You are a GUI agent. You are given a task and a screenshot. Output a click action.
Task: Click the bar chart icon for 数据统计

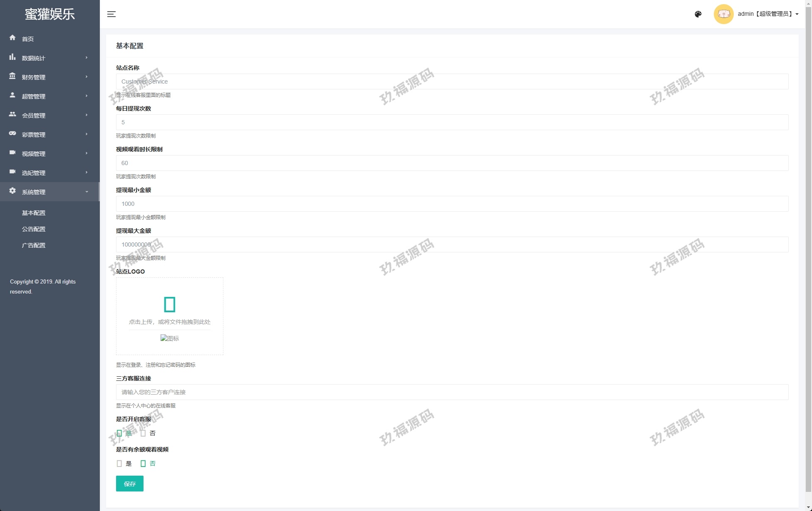coord(12,57)
